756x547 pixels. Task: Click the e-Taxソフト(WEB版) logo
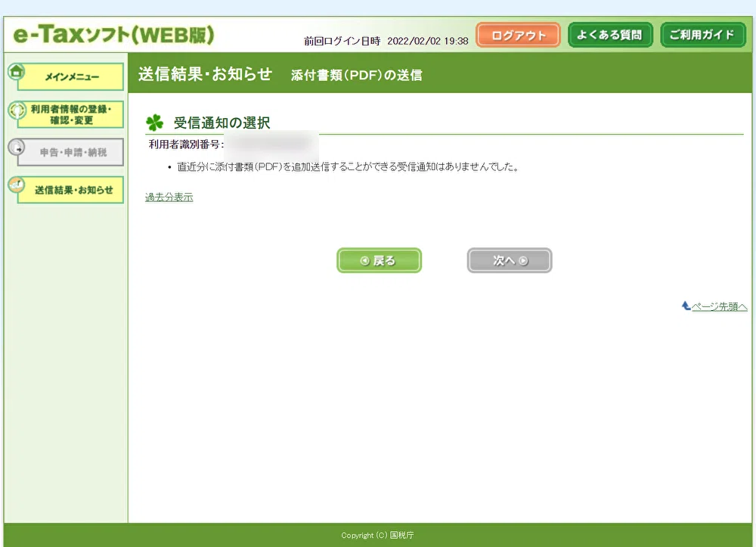coord(114,35)
